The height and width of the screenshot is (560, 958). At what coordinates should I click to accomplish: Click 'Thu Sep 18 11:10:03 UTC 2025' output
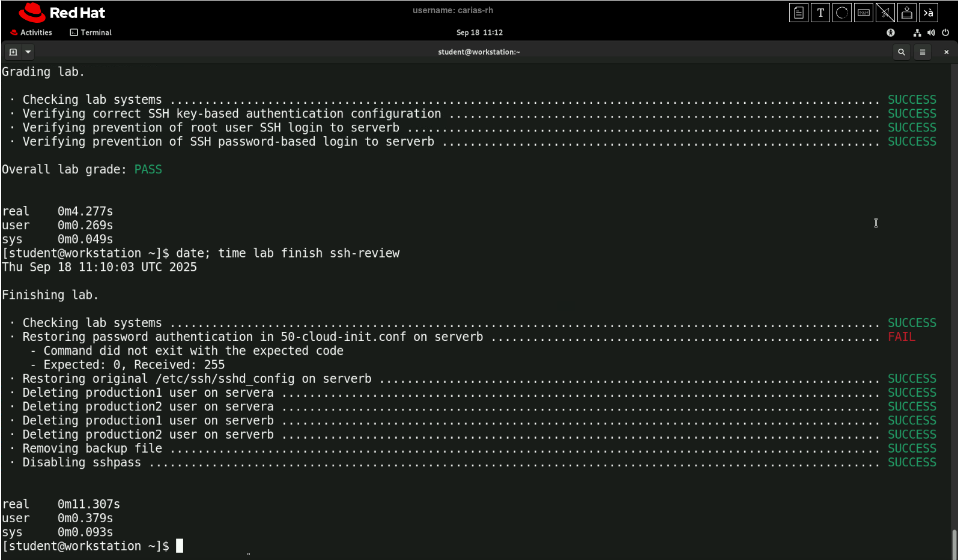click(x=99, y=267)
